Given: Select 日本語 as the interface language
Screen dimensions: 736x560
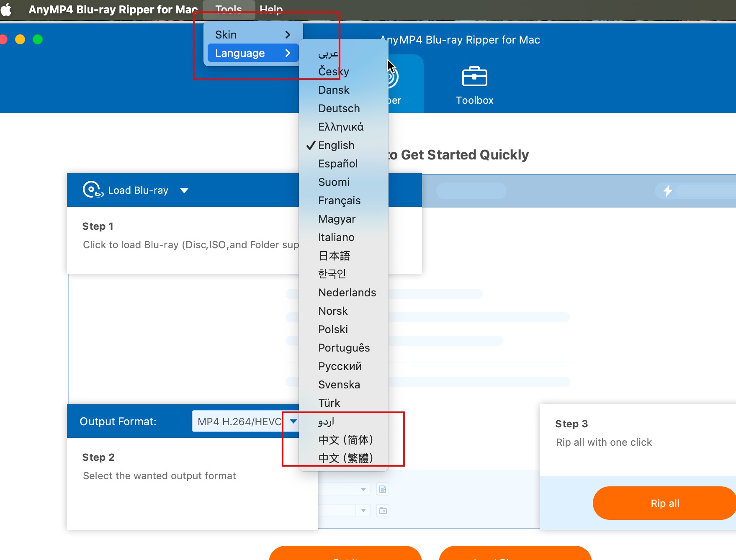Looking at the screenshot, I should click(x=334, y=256).
